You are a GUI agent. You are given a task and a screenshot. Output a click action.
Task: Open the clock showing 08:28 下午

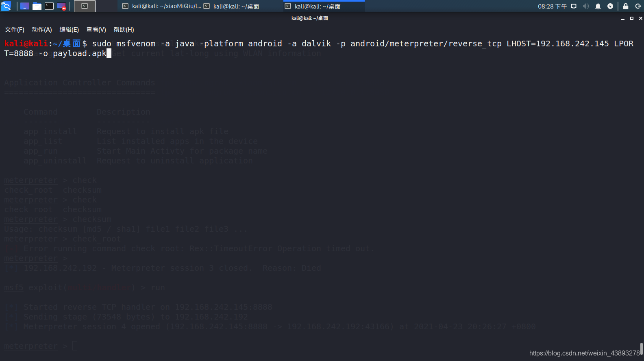click(x=552, y=6)
